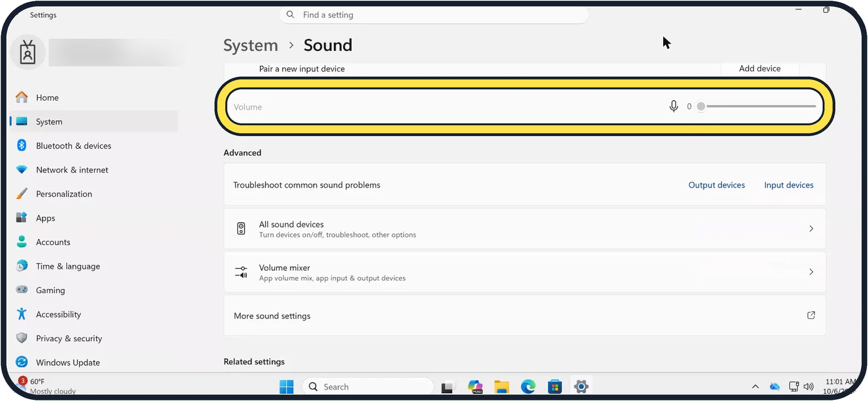This screenshot has height=401, width=868.
Task: Go to Accounts settings page
Action: pyautogui.click(x=94, y=242)
